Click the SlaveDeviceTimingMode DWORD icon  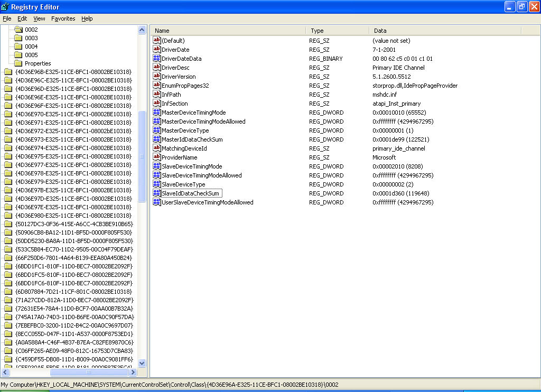coord(156,166)
